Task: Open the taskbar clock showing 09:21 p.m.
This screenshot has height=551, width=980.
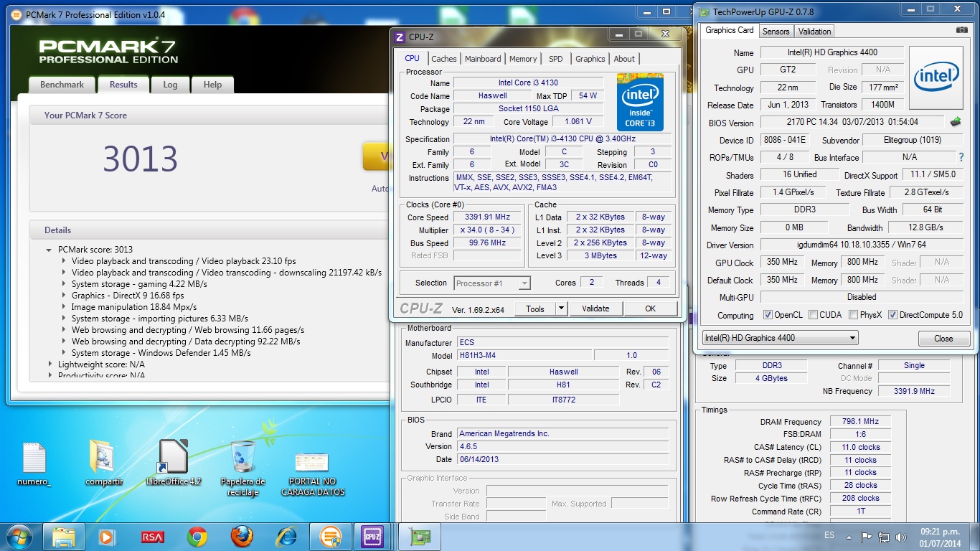Action: 938,536
